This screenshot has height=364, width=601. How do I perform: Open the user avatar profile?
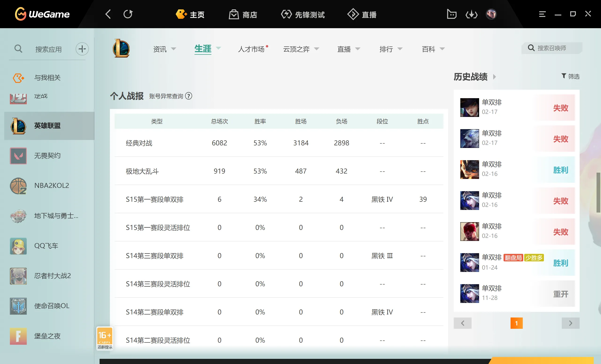[491, 14]
